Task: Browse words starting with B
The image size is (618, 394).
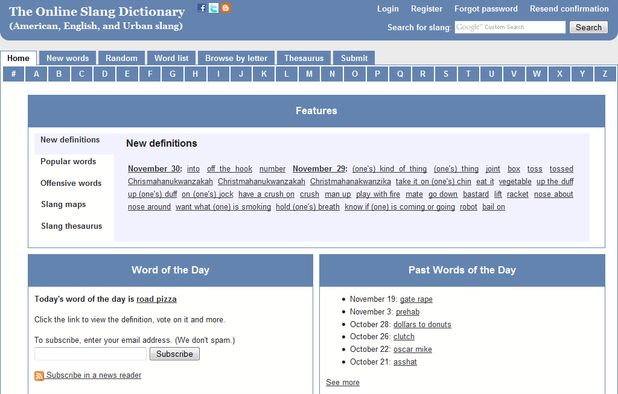Action: [x=59, y=74]
